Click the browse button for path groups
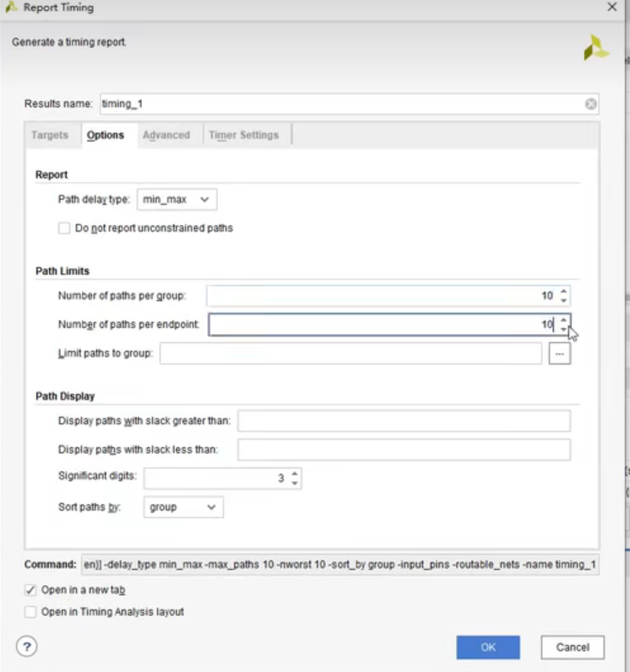Screen dimensions: 630x672 (x=559, y=353)
